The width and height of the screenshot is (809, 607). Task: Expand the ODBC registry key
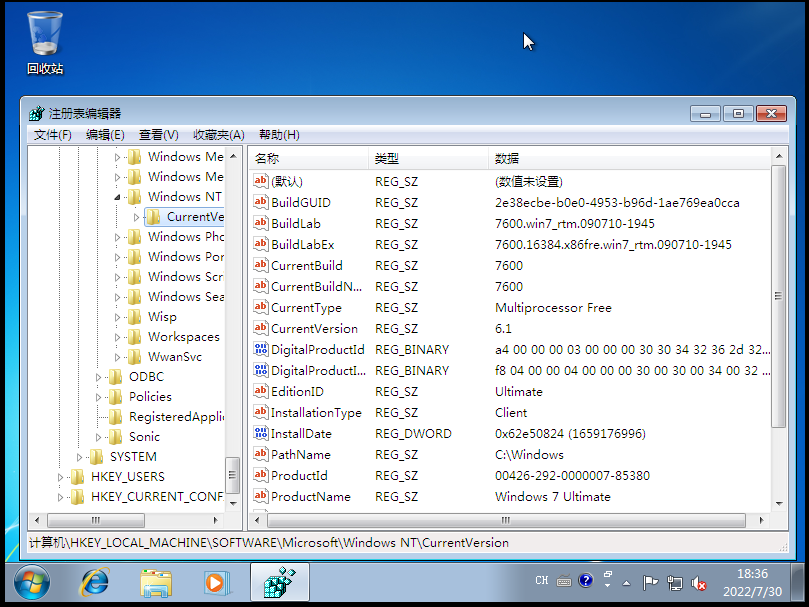click(x=99, y=377)
